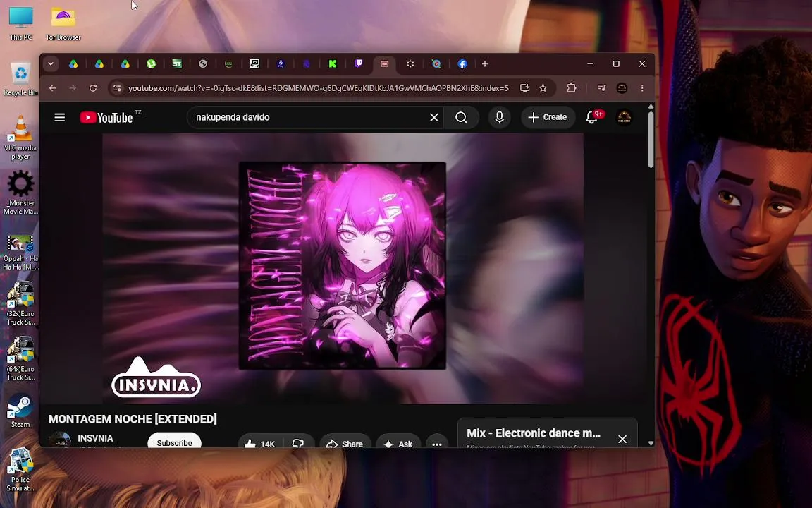Switch to the Twitch tab
The height and width of the screenshot is (508, 812).
tap(358, 64)
